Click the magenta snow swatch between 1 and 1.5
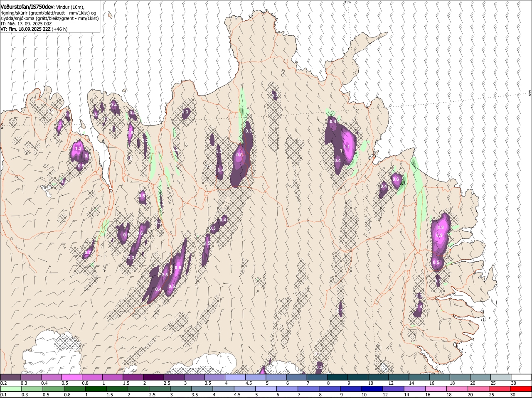Screen dimensions: 532x398 [x=113, y=377]
